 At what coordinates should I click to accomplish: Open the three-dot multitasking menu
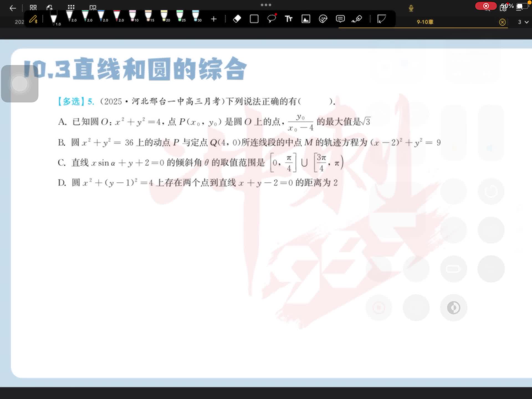(x=266, y=5)
